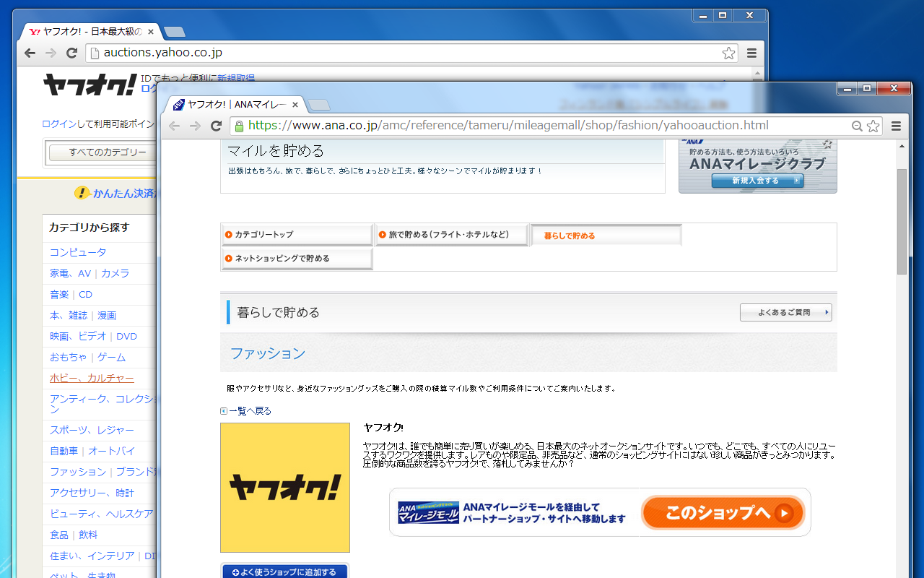Screen dimensions: 924x578
Task: Open 本、雑誌 category link
Action: pyautogui.click(x=69, y=315)
